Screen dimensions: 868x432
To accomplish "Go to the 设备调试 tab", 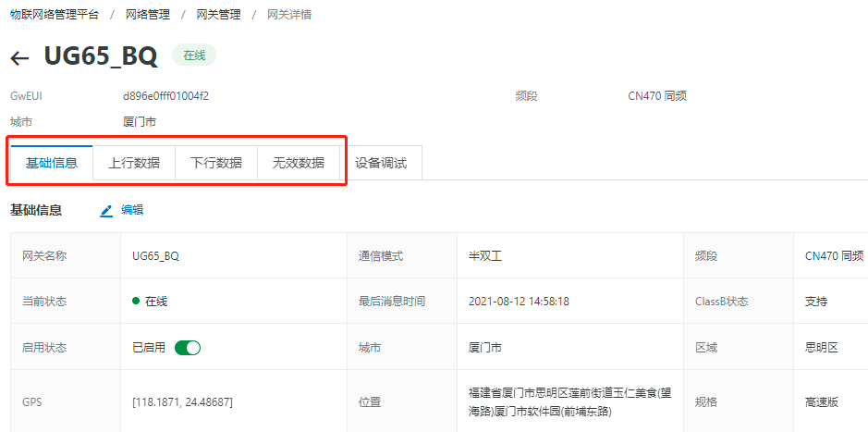I will click(382, 163).
